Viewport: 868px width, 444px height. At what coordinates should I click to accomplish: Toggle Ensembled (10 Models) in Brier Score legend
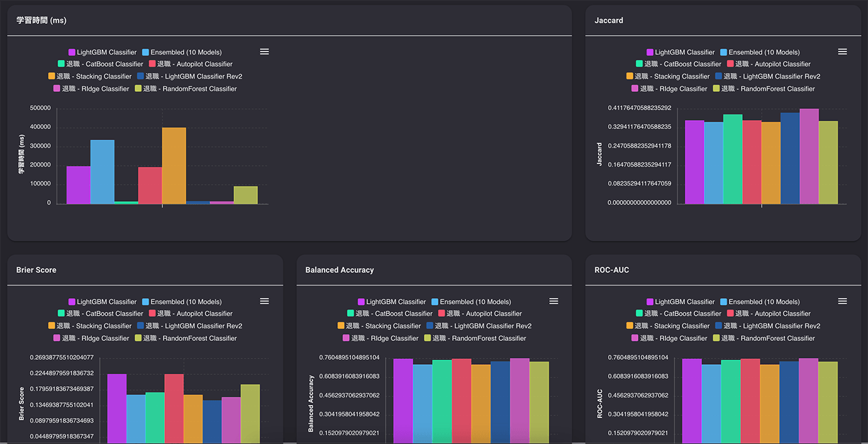[182, 302]
